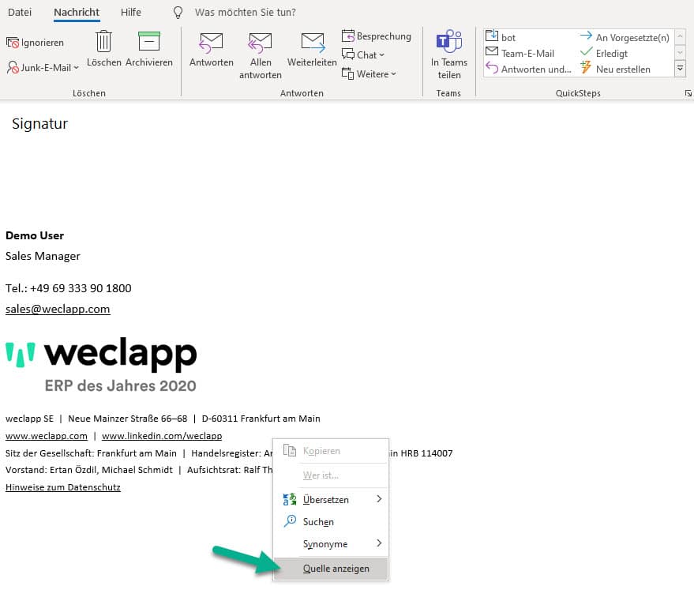This screenshot has width=694, height=616.
Task: Choose Suchen in the context menu
Action: (331, 522)
